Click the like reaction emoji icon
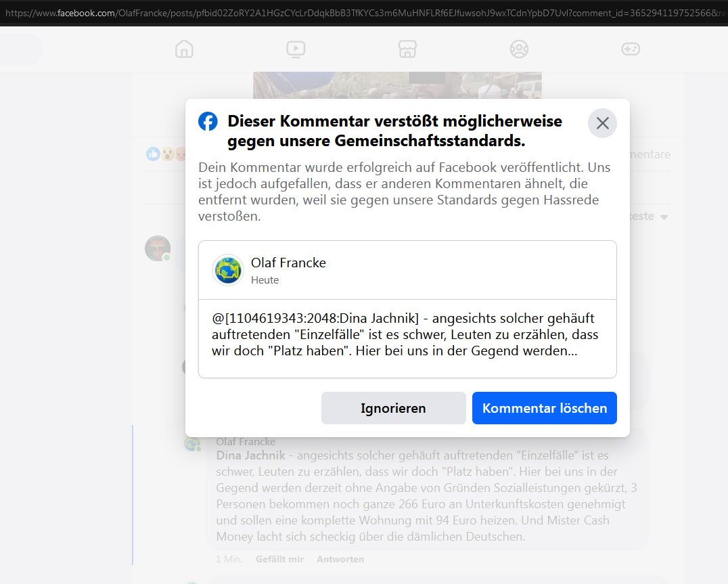Viewport: 728px width, 584px height. coord(153,154)
